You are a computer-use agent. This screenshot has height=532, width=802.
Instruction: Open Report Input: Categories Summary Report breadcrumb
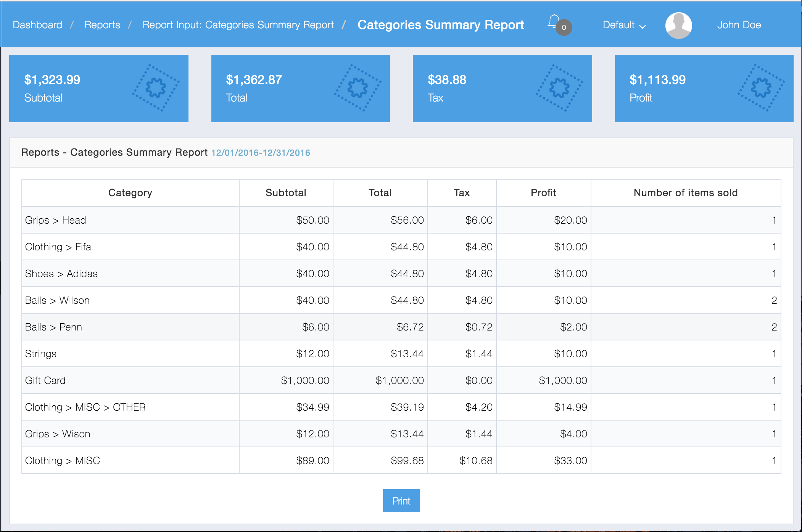[238, 25]
